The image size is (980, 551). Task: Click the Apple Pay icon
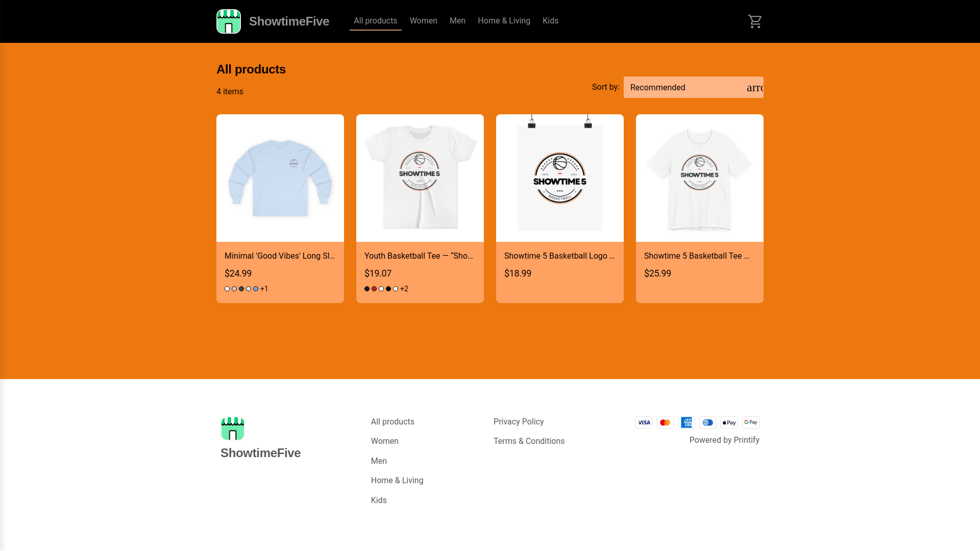(x=729, y=422)
